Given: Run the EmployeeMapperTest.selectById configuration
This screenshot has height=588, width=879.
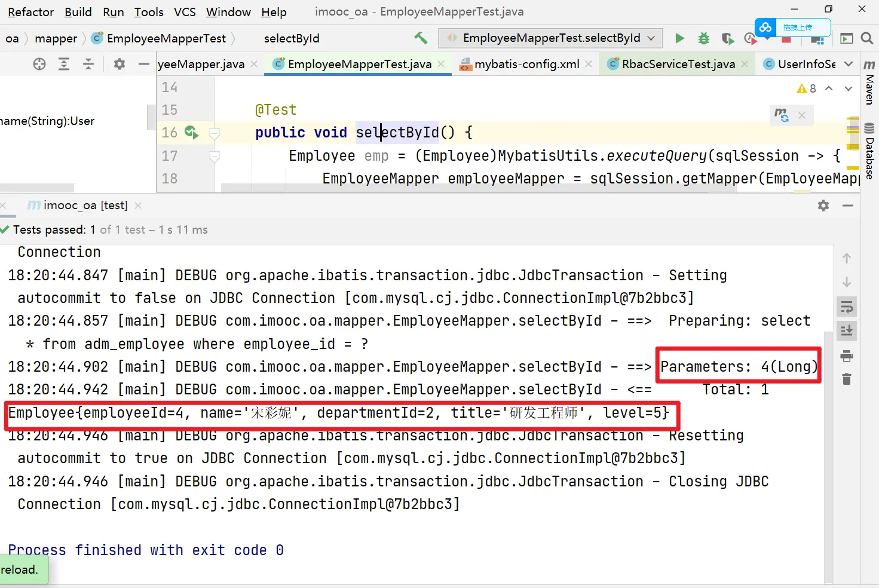Looking at the screenshot, I should click(x=679, y=38).
